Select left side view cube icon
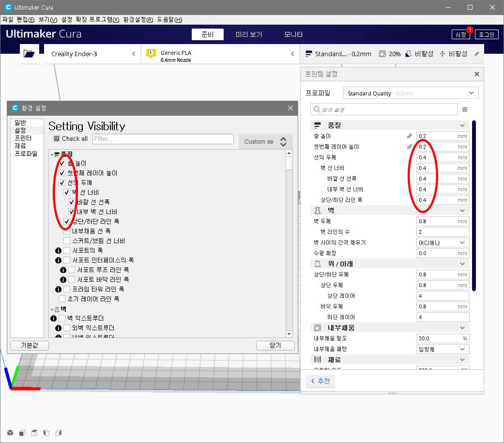The height and width of the screenshot is (443, 504). tap(46, 433)
